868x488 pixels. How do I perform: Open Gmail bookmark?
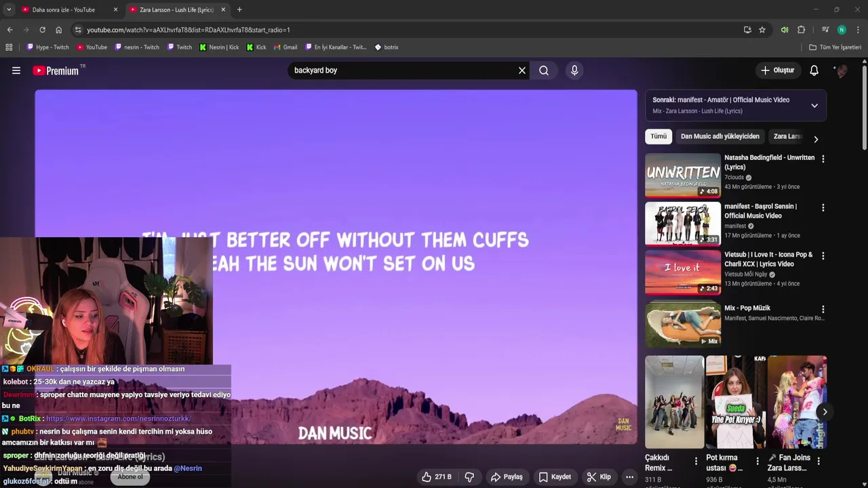pos(285,47)
